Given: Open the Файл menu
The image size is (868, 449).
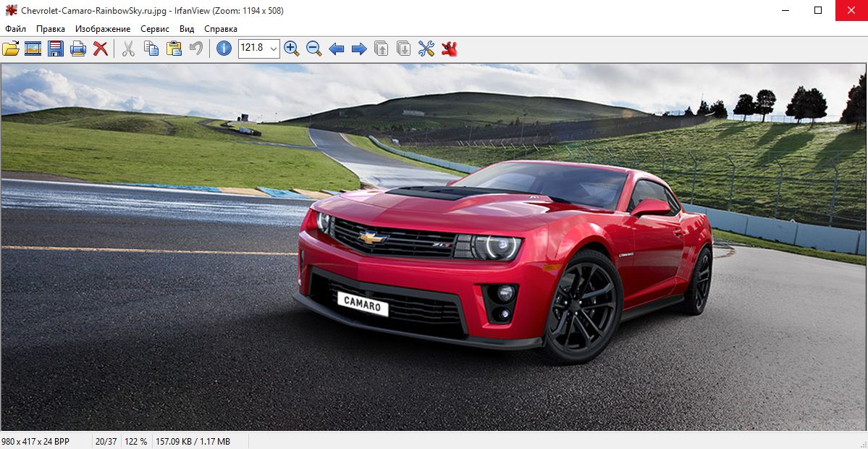Looking at the screenshot, I should coord(15,29).
